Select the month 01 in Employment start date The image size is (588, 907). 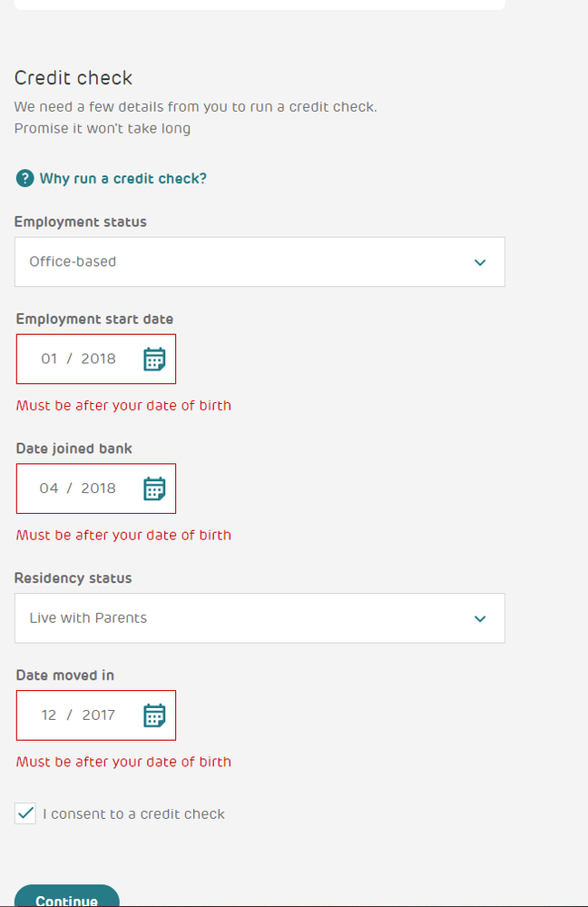click(x=49, y=359)
